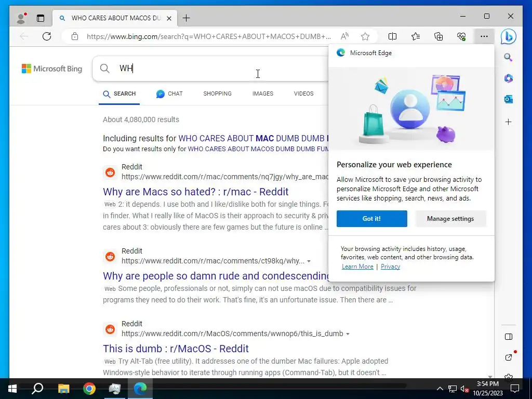
Task: Open the Favorites list icon
Action: point(416,36)
